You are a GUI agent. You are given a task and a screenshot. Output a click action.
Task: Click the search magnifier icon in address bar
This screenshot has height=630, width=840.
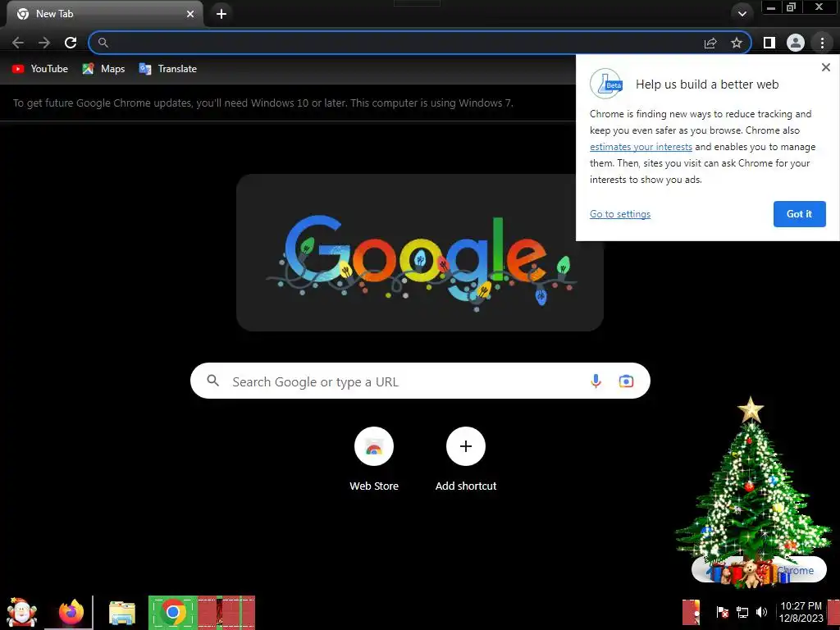103,43
